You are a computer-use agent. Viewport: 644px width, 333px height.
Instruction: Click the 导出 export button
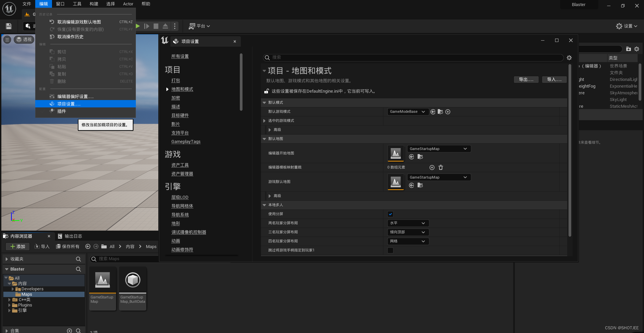click(x=526, y=80)
